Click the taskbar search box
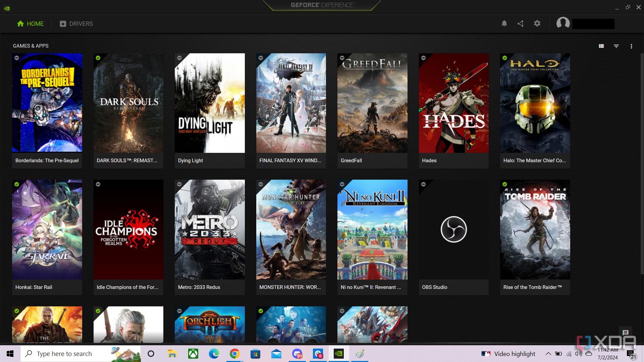This screenshot has width=644, height=362. point(80,354)
